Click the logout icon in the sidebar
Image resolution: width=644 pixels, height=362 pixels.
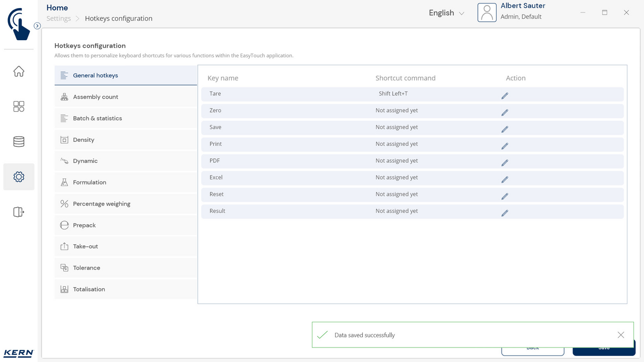pos(19,212)
